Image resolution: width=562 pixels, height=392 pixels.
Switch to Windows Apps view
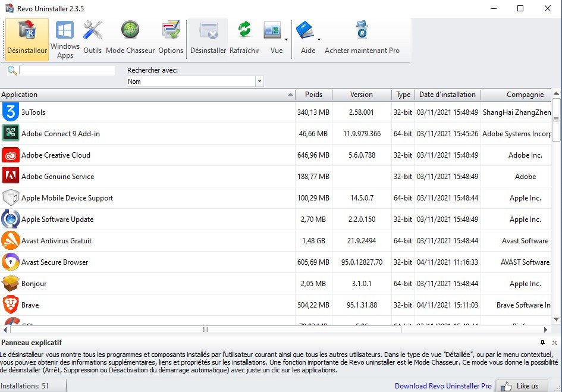pyautogui.click(x=65, y=39)
